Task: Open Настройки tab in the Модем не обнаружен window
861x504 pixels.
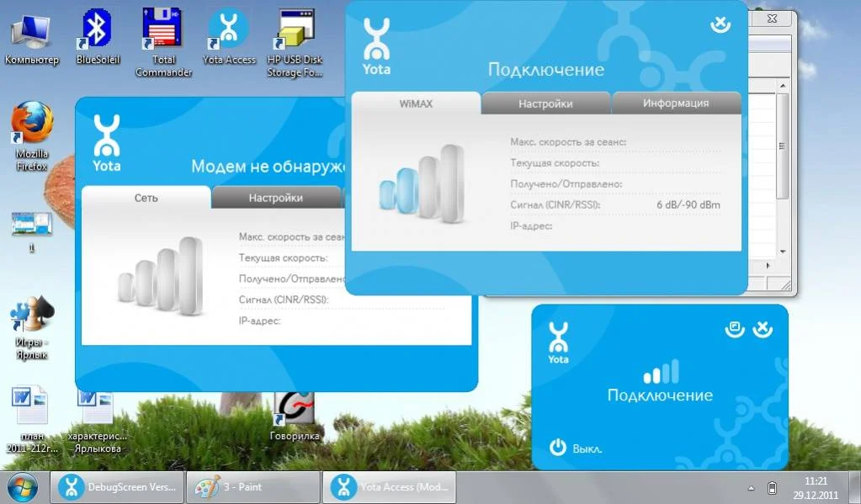Action: pos(276,198)
